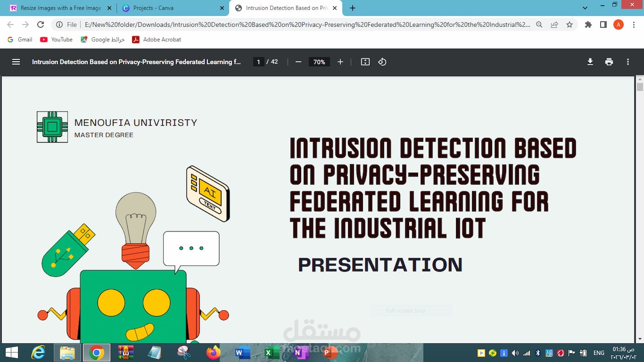This screenshot has width=644, height=362.
Task: Reload the current page
Action: pos(41,25)
